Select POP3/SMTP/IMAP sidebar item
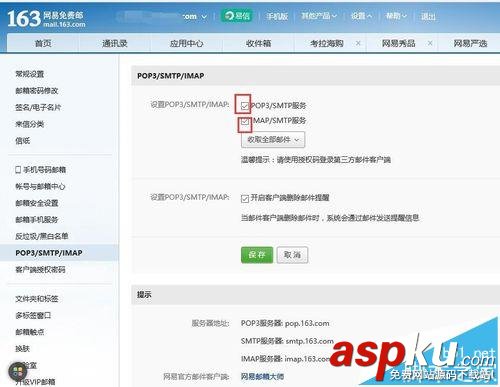 pos(59,253)
